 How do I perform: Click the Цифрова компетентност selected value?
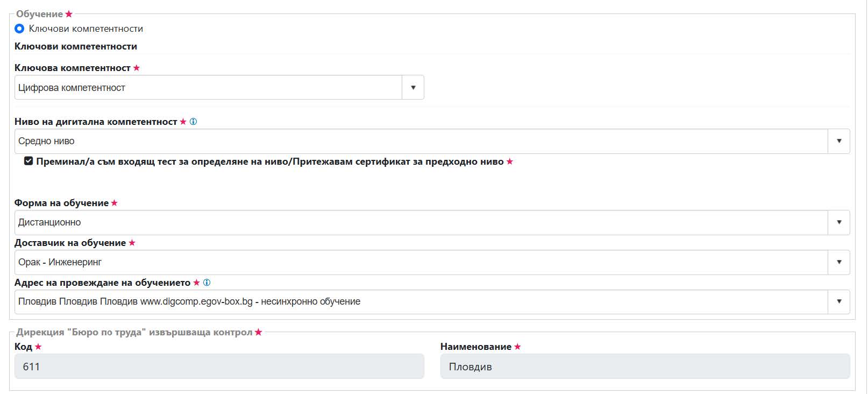click(x=72, y=88)
